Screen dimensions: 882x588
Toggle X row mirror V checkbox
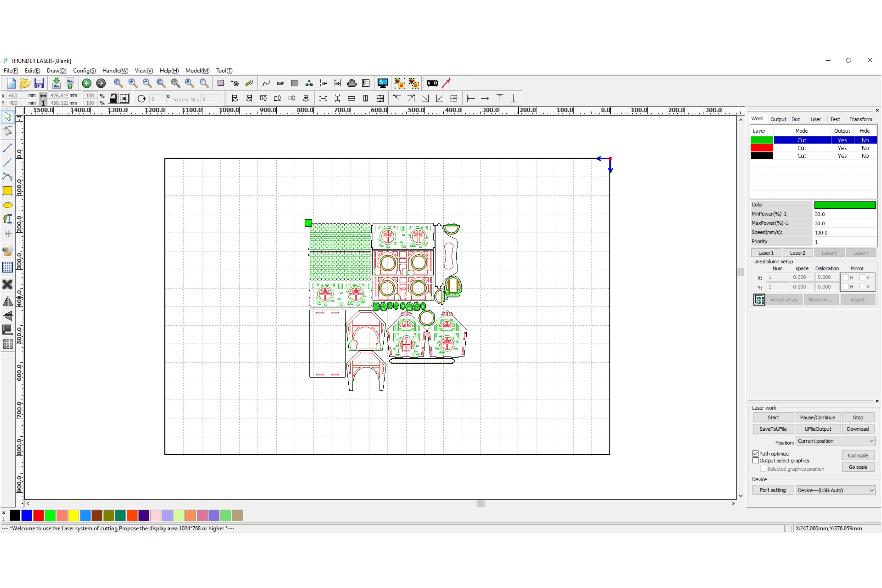click(862, 278)
